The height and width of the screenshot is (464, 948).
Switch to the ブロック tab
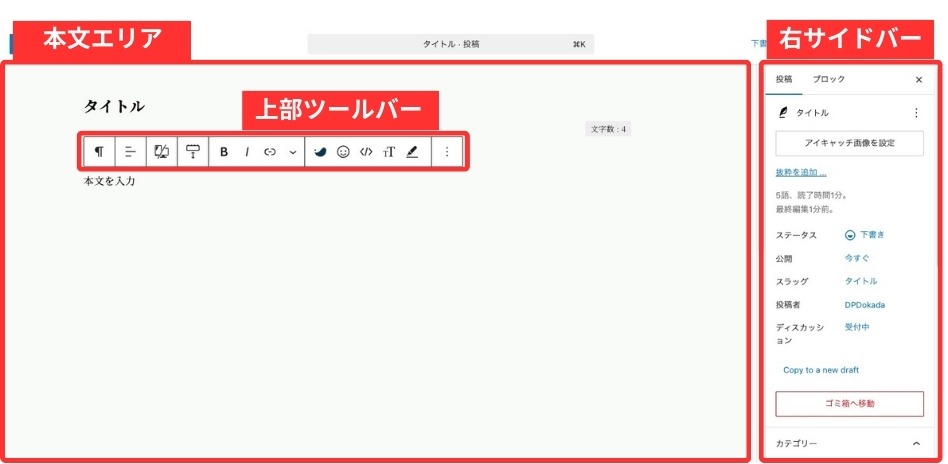[x=828, y=79]
